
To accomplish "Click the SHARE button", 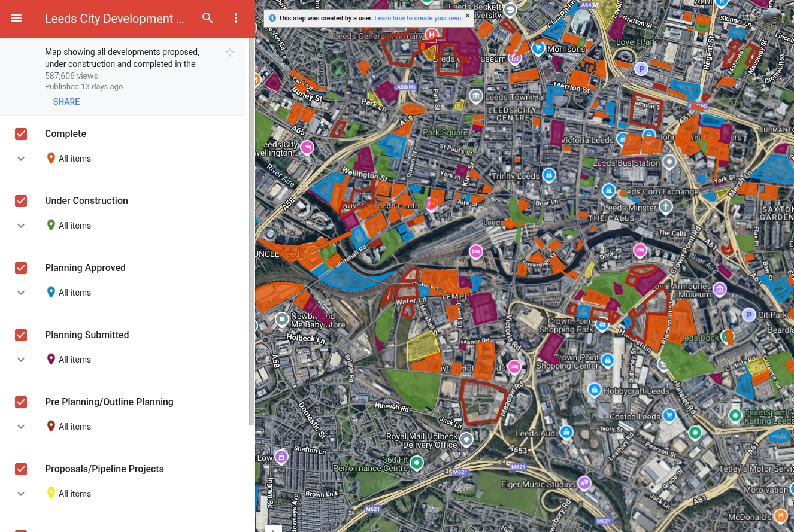I will (66, 102).
